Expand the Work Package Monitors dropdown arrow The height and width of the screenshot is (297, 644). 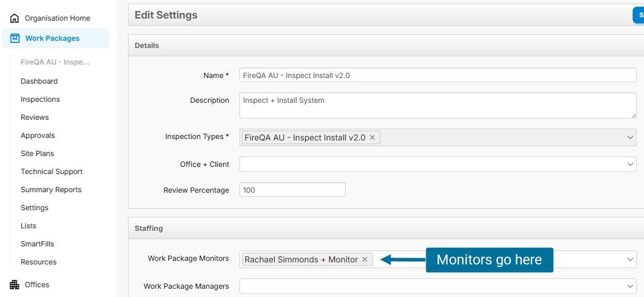(x=630, y=259)
